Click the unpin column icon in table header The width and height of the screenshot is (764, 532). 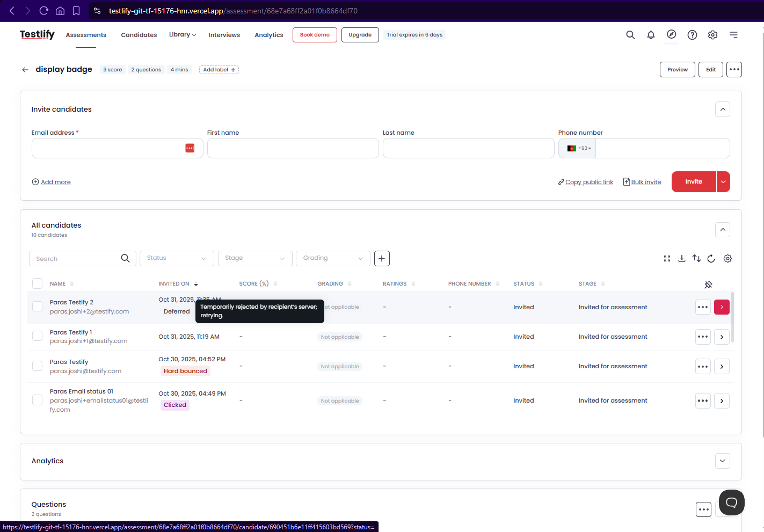coord(708,285)
